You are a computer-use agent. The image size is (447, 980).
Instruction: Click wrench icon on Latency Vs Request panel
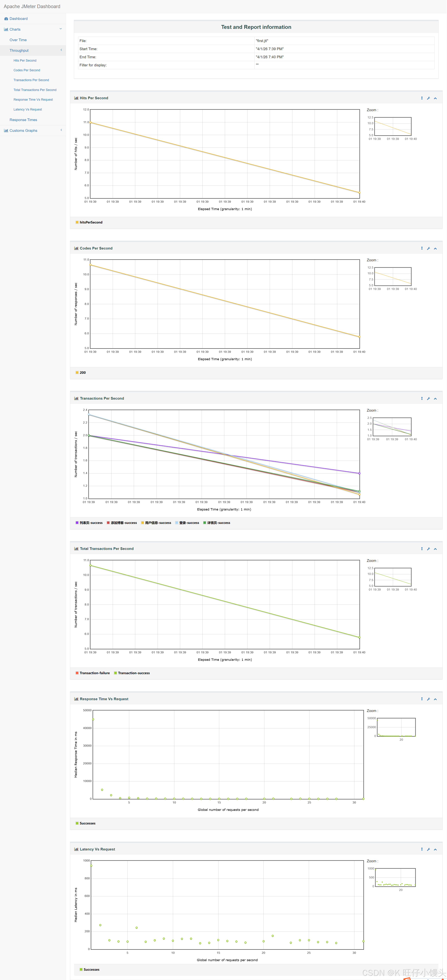tap(428, 849)
